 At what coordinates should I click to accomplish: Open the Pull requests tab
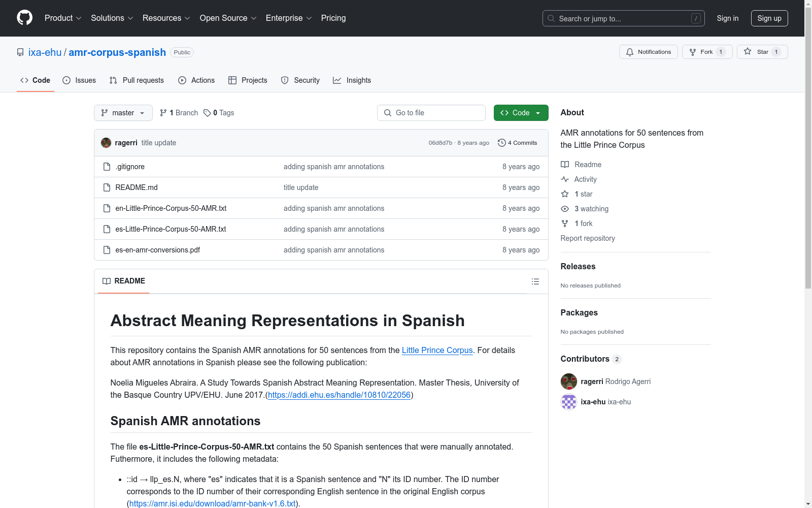point(137,80)
